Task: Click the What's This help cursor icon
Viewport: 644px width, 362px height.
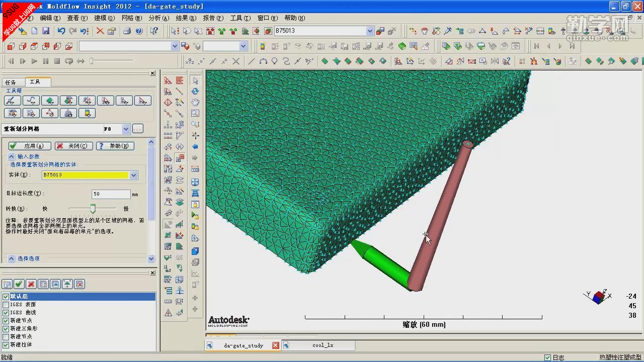Action: (154, 31)
